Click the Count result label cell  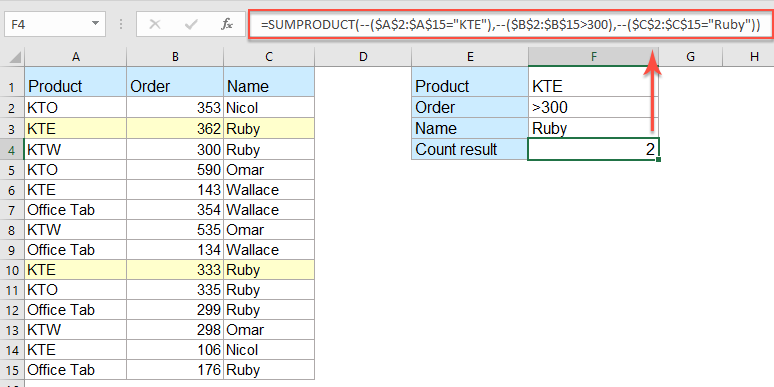coord(470,150)
